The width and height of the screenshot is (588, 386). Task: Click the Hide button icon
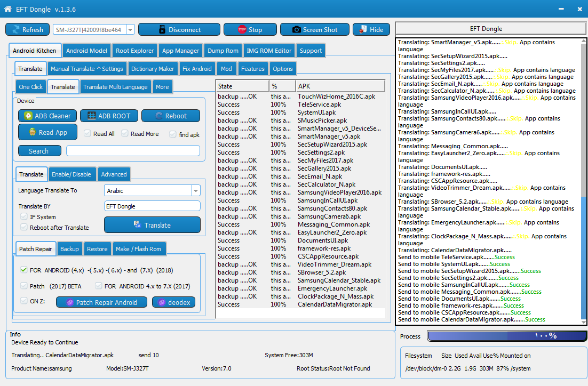[363, 30]
